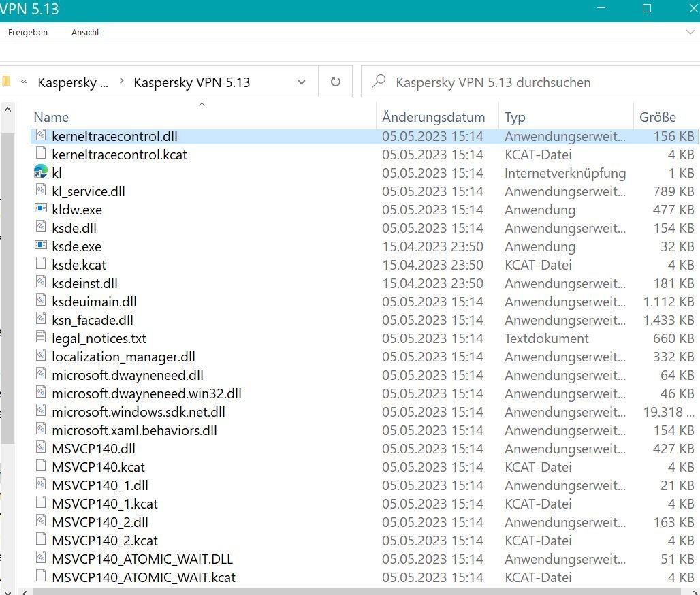Sort by the Größe column header
The height and width of the screenshot is (595, 700).
pos(657,117)
